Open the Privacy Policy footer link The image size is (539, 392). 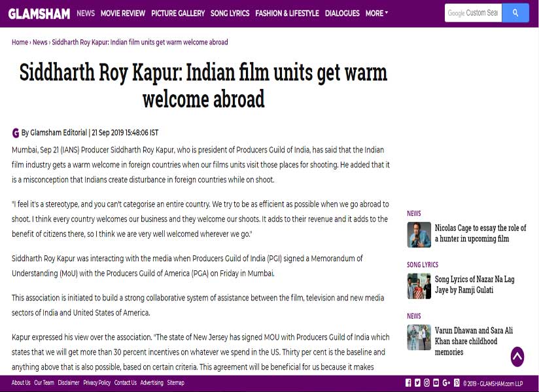[97, 383]
